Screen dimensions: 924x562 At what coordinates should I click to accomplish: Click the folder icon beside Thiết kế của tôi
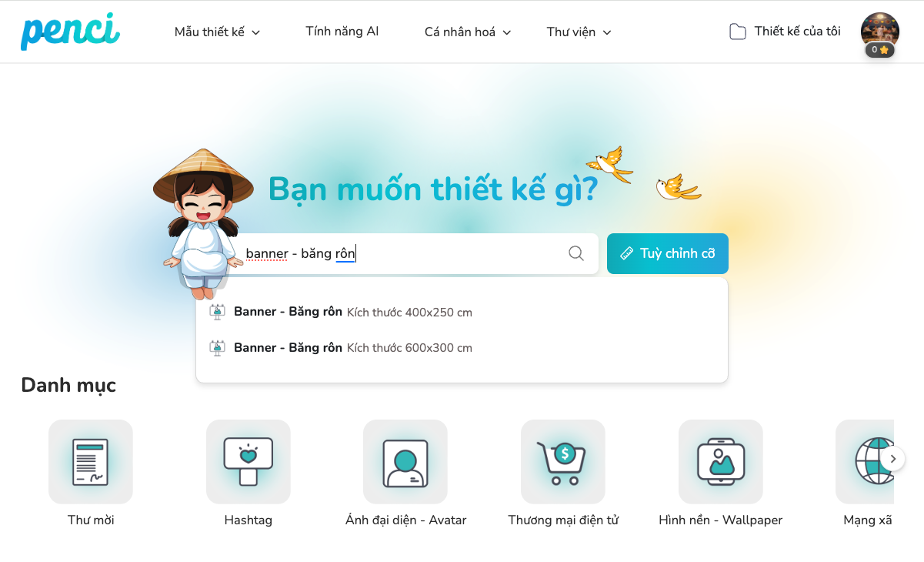pyautogui.click(x=738, y=32)
